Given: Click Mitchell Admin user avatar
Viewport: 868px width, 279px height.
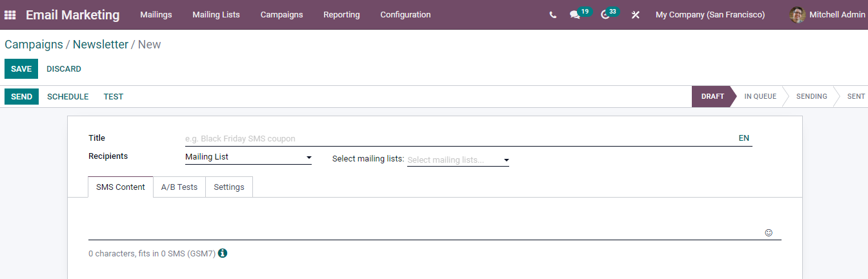Looking at the screenshot, I should (797, 15).
